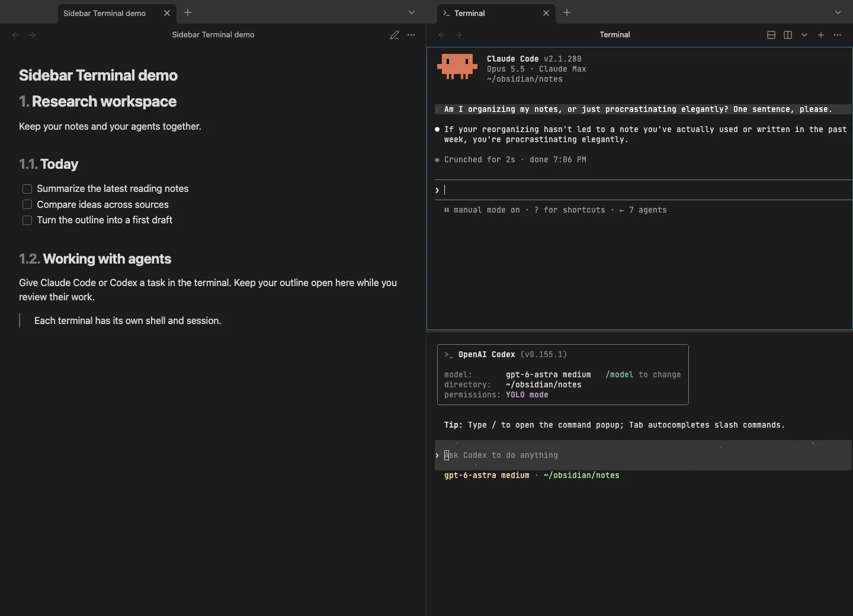This screenshot has height=616, width=853.
Task: Click the 'YOLO mode' permissions text
Action: (x=527, y=394)
